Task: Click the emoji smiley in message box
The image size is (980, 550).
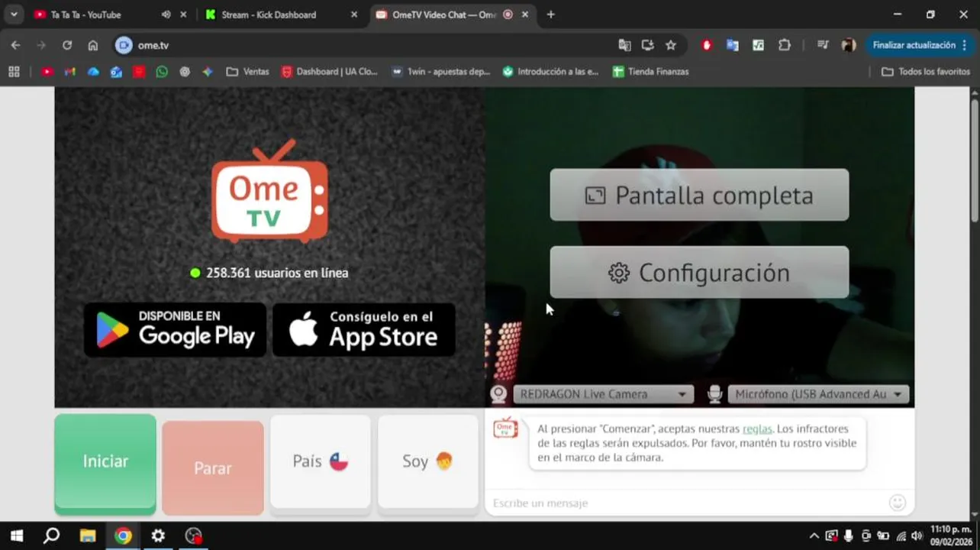Action: click(898, 503)
